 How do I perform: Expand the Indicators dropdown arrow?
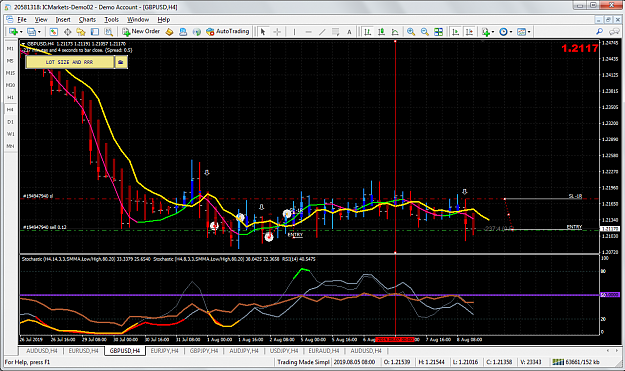click(493, 32)
